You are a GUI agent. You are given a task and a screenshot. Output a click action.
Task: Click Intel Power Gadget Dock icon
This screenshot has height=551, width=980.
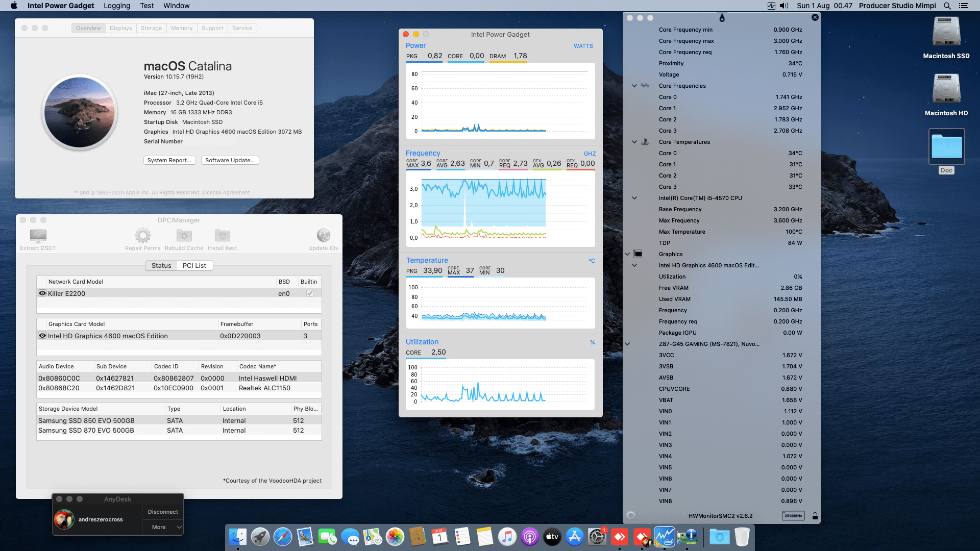coord(665,537)
